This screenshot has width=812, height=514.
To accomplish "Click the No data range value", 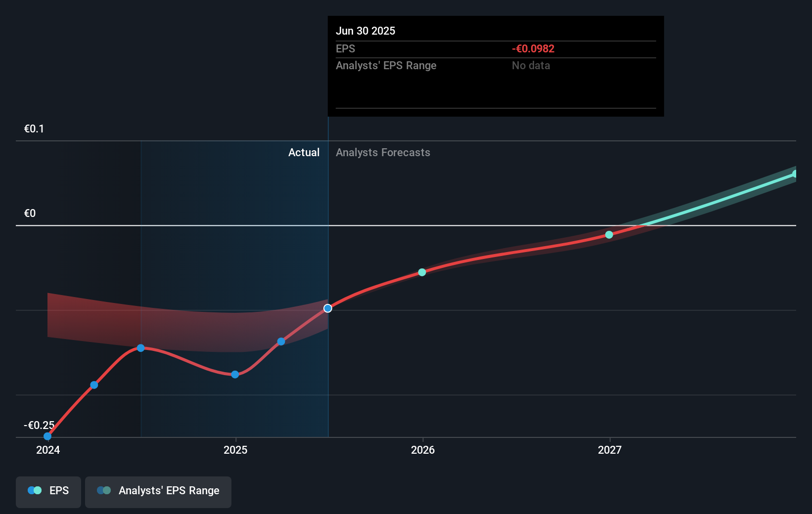I will [531, 65].
